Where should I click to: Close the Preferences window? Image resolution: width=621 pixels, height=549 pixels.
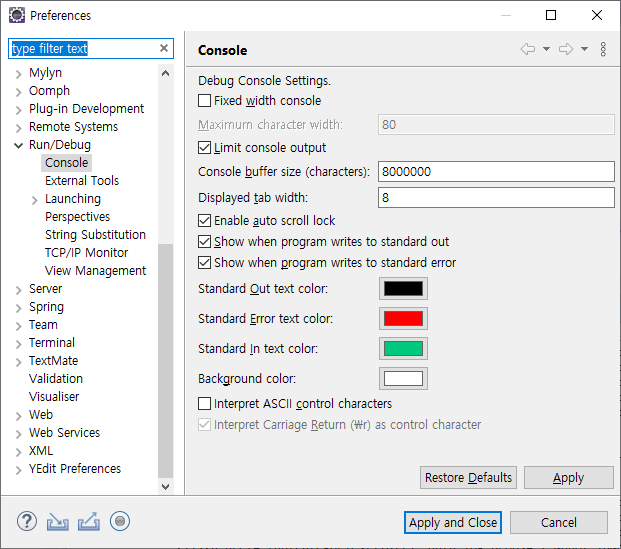point(597,15)
